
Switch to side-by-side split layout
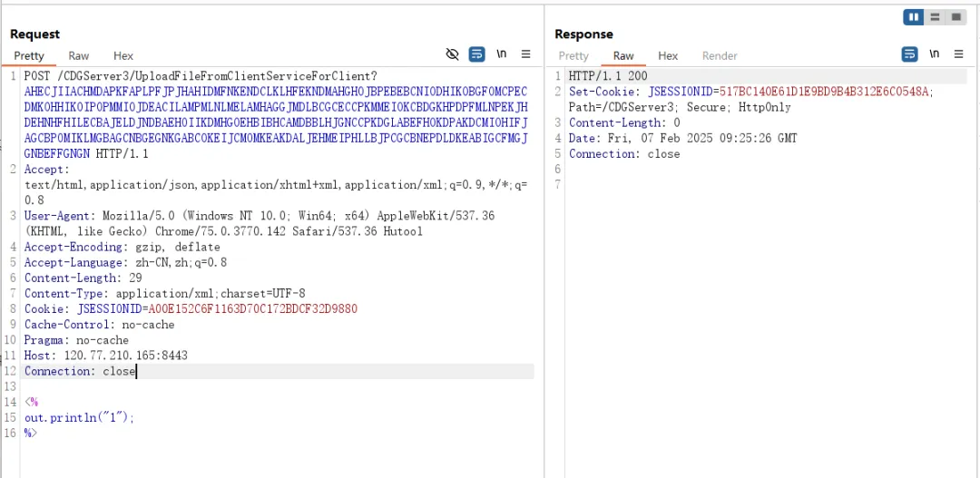coord(914,17)
